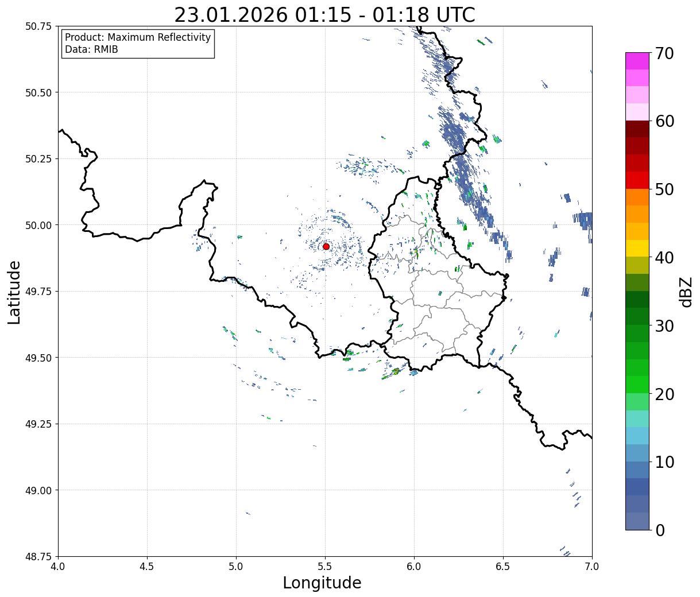The height and width of the screenshot is (597, 700).
Task: Click the 10 tick on colorbar
Action: (664, 462)
